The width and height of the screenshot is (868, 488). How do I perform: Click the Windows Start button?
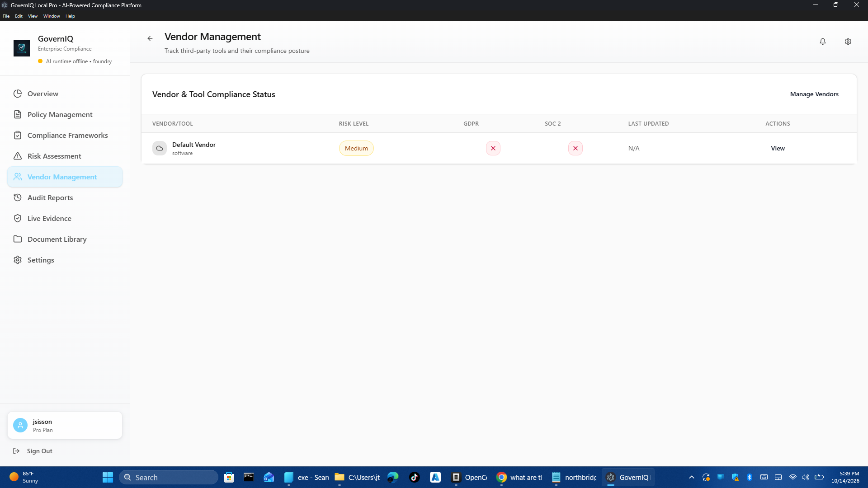108,477
